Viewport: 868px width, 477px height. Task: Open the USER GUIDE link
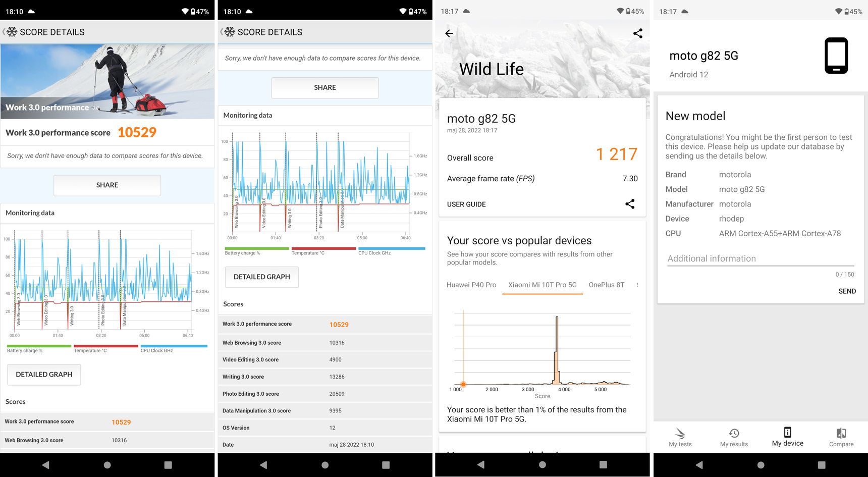tap(466, 204)
